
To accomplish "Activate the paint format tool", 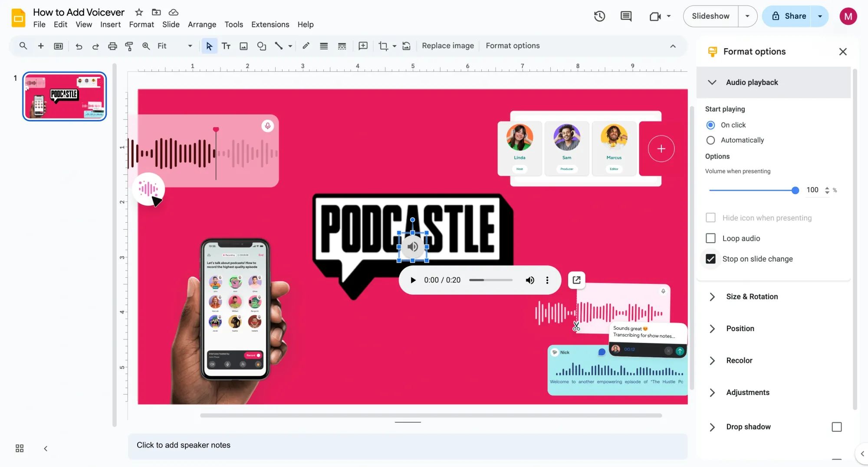I will [129, 46].
